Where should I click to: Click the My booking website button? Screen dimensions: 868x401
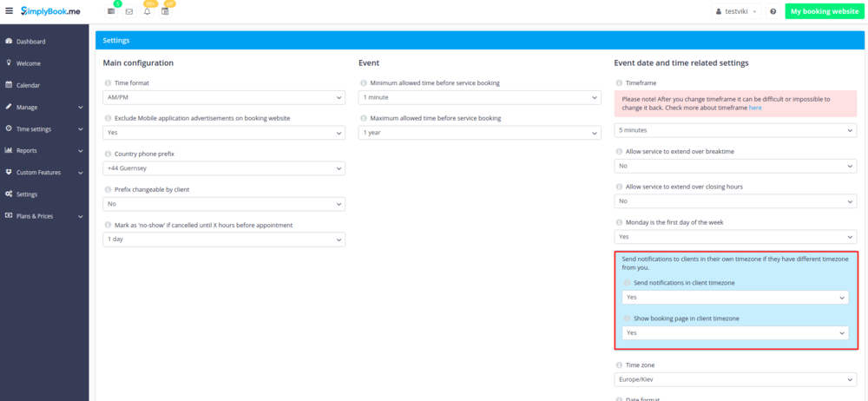[824, 11]
